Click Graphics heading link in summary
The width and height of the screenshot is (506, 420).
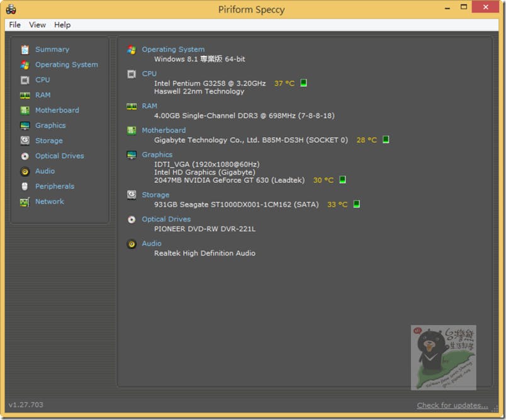click(x=157, y=155)
